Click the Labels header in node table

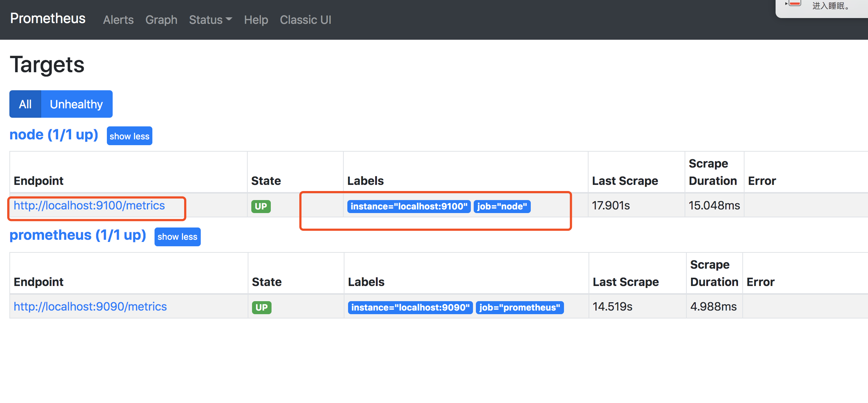click(365, 181)
